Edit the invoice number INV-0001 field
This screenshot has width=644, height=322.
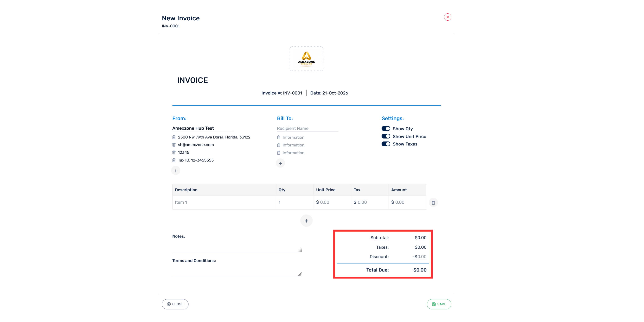pos(292,93)
